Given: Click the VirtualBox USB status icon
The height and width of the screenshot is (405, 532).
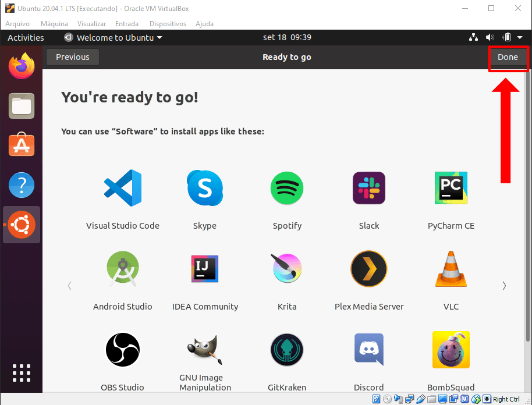Looking at the screenshot, I should pos(420,399).
